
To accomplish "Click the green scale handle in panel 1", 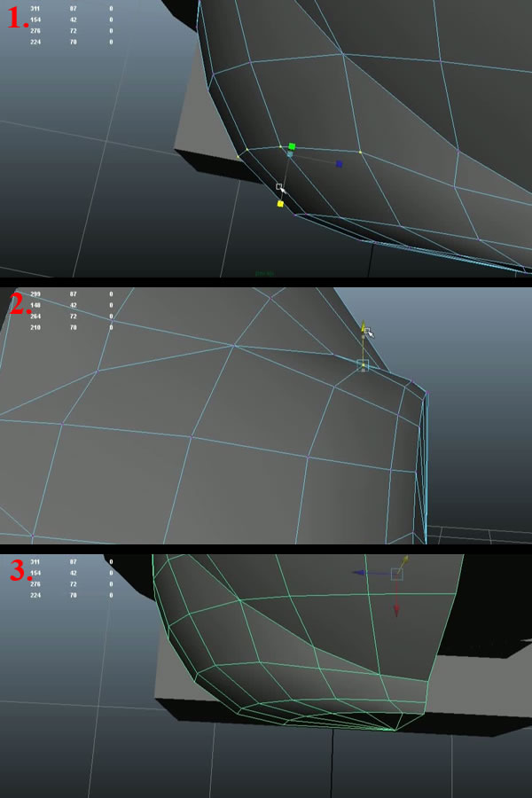I will [x=292, y=146].
